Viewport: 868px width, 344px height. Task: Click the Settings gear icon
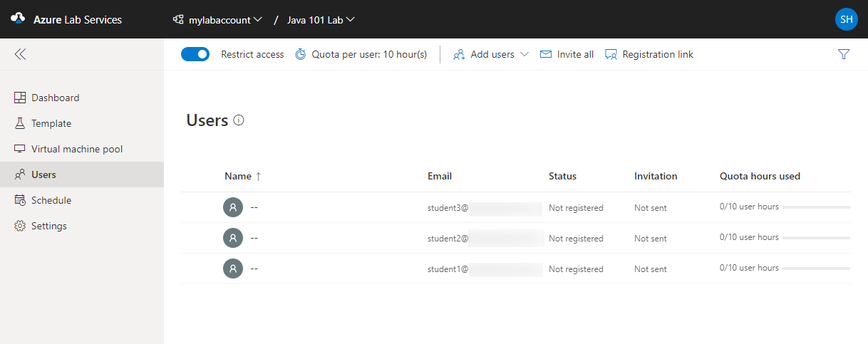click(x=20, y=226)
